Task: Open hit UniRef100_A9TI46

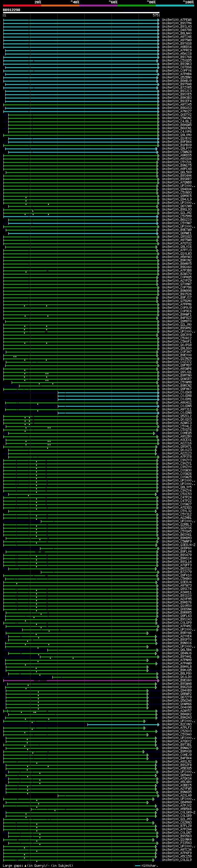Action: pyautogui.click(x=177, y=37)
